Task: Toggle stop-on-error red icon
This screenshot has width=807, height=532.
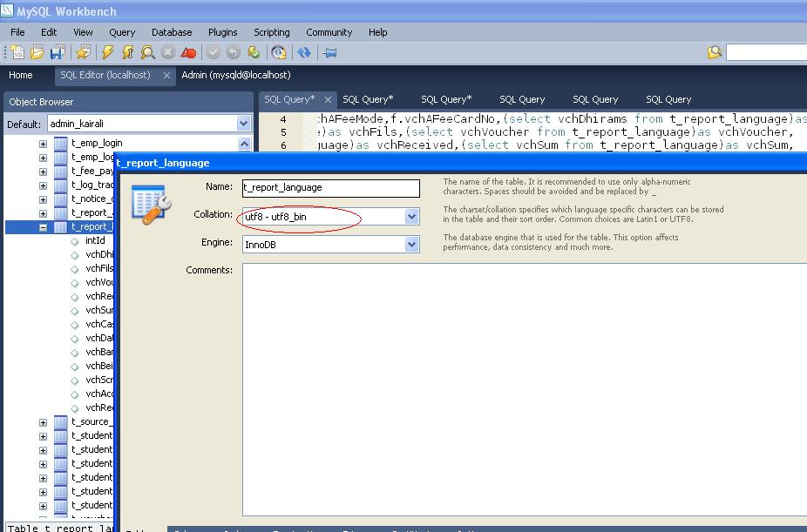Action: (188, 52)
